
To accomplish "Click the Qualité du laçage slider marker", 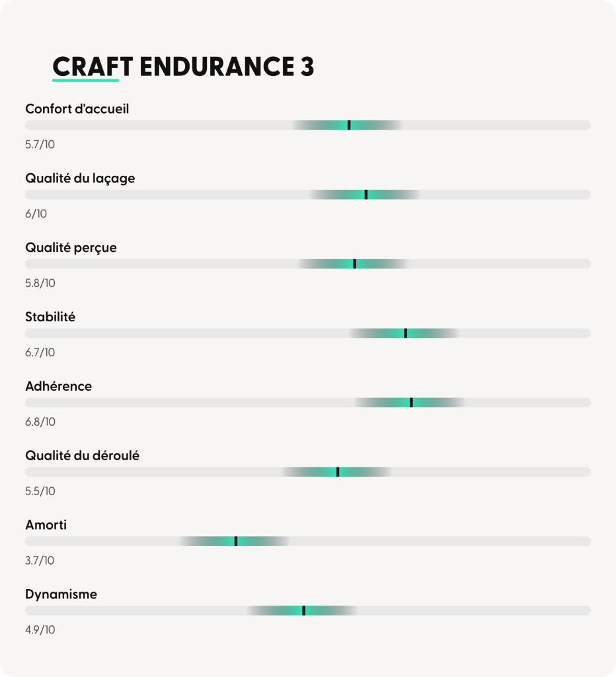I will coord(366,194).
